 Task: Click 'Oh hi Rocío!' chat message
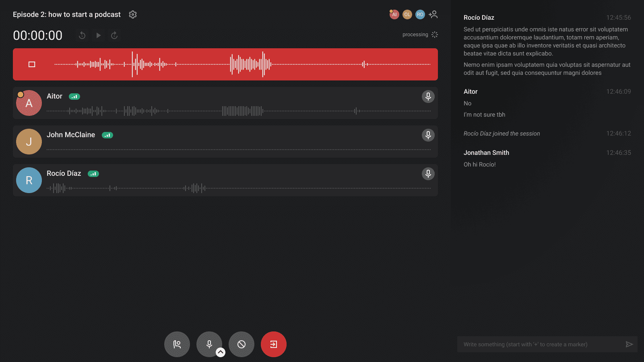point(480,165)
